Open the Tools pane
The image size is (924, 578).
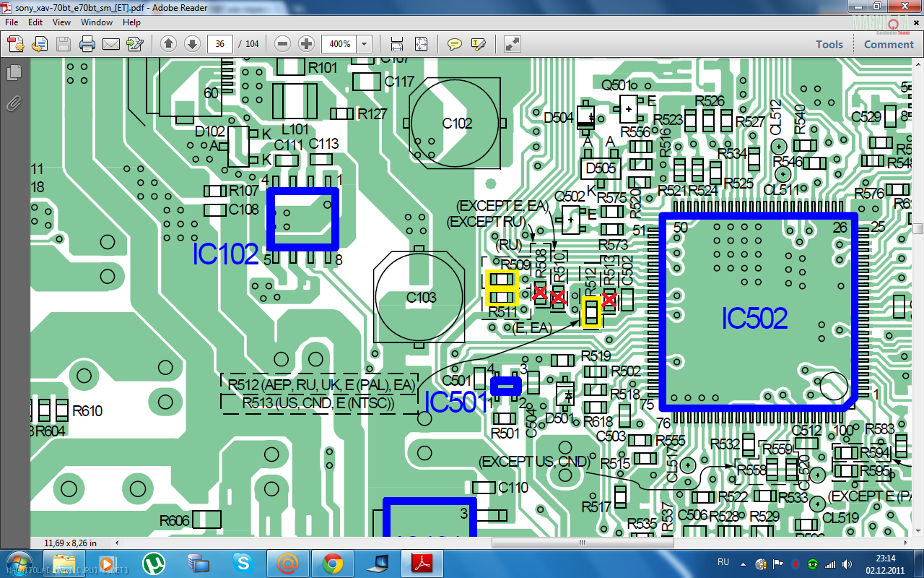[829, 44]
